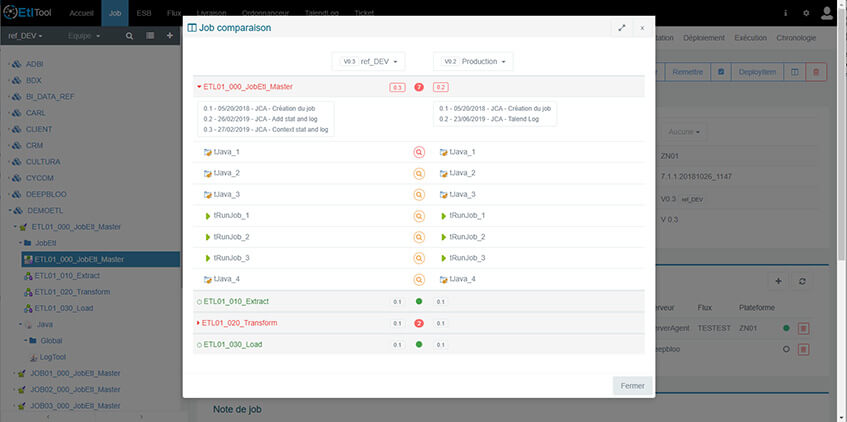The height and width of the screenshot is (422, 847).
Task: Click the refresh icon in the deployments panel
Action: [x=802, y=281]
